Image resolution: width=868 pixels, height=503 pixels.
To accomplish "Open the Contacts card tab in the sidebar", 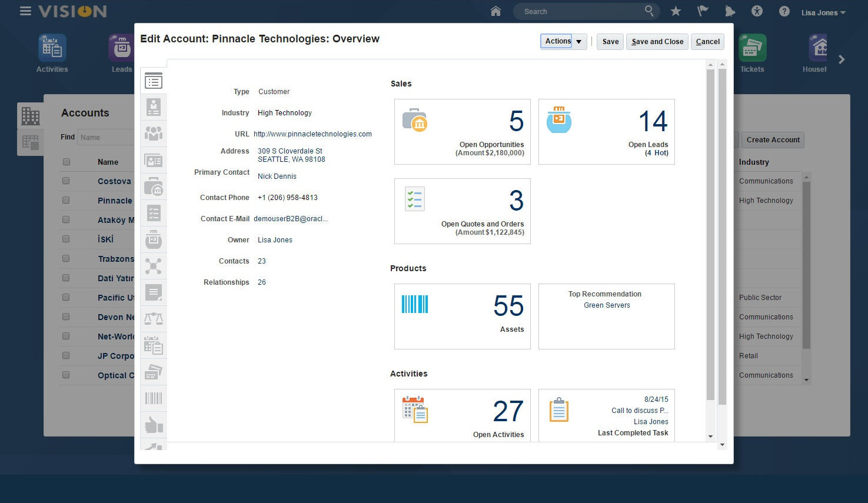I will point(154,161).
